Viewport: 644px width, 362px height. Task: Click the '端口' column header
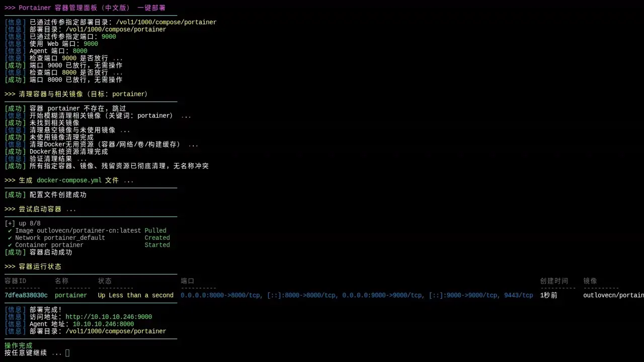coord(188,281)
